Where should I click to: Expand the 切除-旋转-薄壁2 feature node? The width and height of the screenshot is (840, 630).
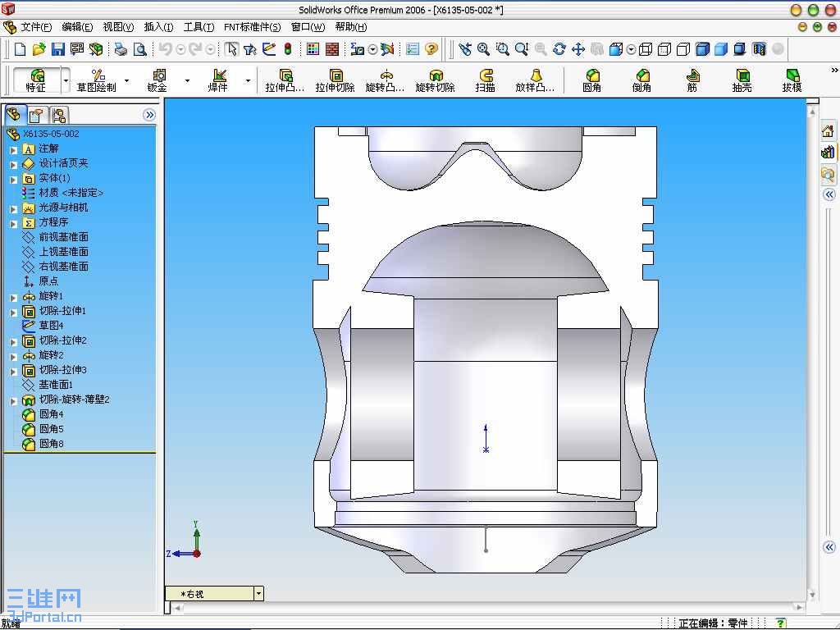point(14,400)
